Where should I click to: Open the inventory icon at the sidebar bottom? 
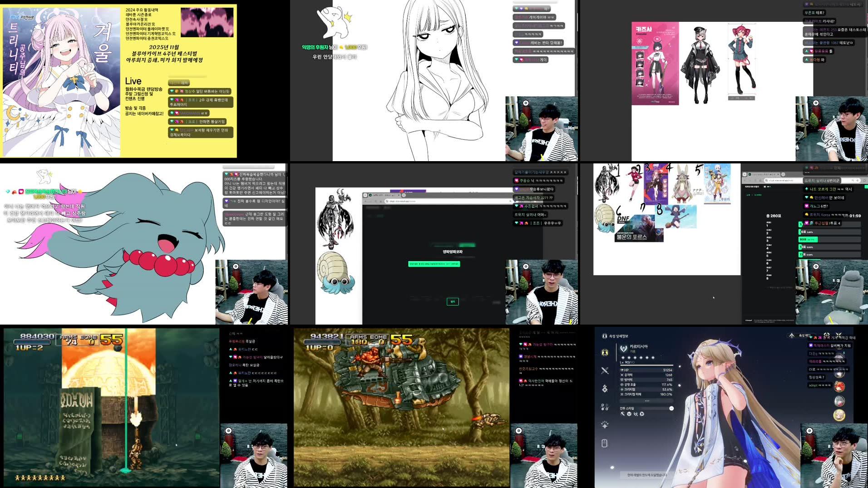click(605, 443)
